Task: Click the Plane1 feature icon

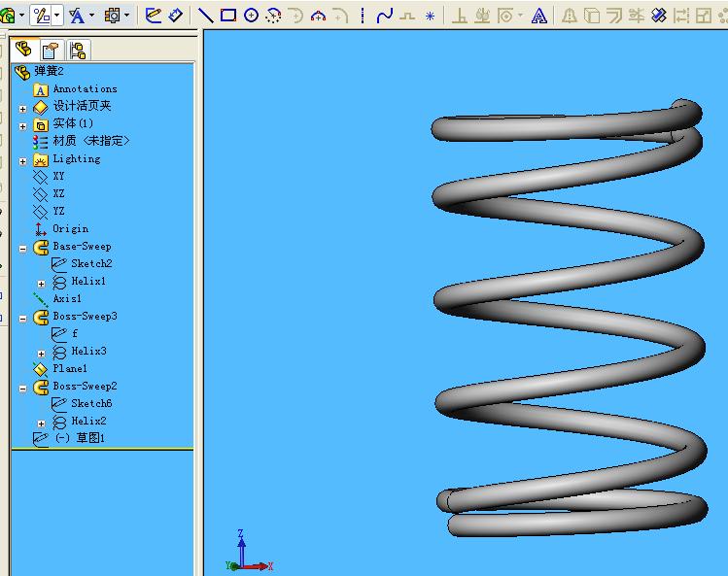Action: pyautogui.click(x=41, y=369)
